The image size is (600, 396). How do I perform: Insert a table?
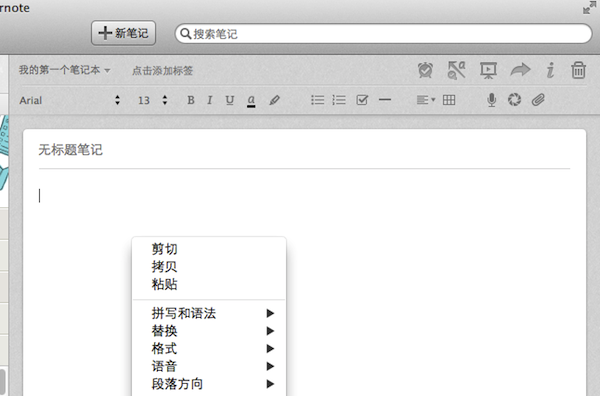point(449,100)
